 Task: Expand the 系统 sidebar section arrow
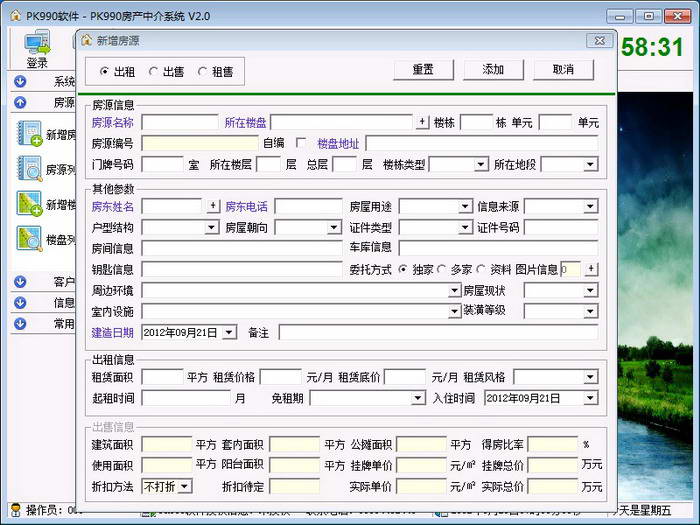[20, 81]
